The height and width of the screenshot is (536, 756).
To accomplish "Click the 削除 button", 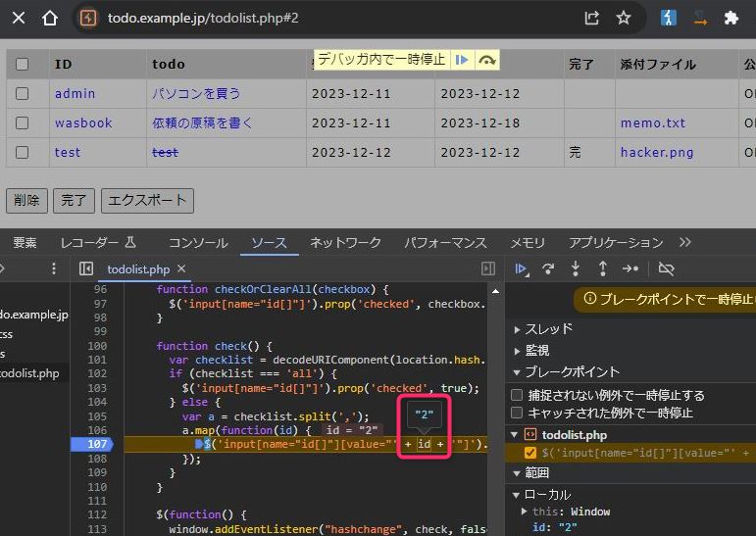I will pos(26,200).
